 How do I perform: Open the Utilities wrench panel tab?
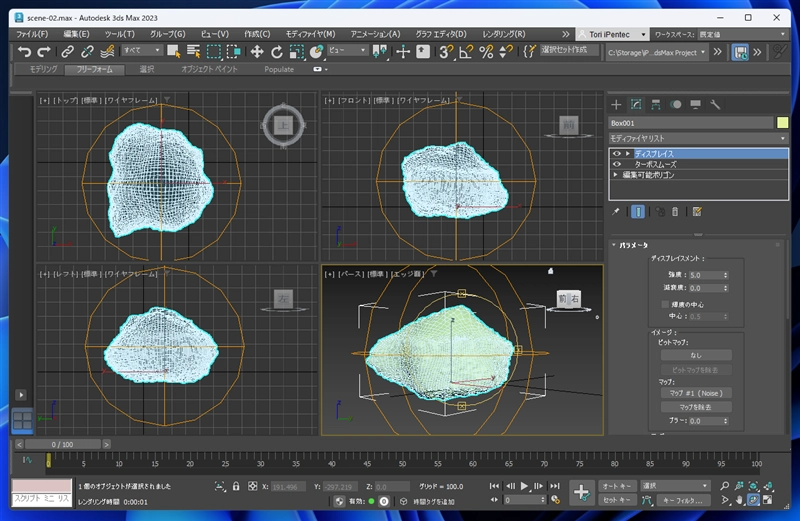715,105
